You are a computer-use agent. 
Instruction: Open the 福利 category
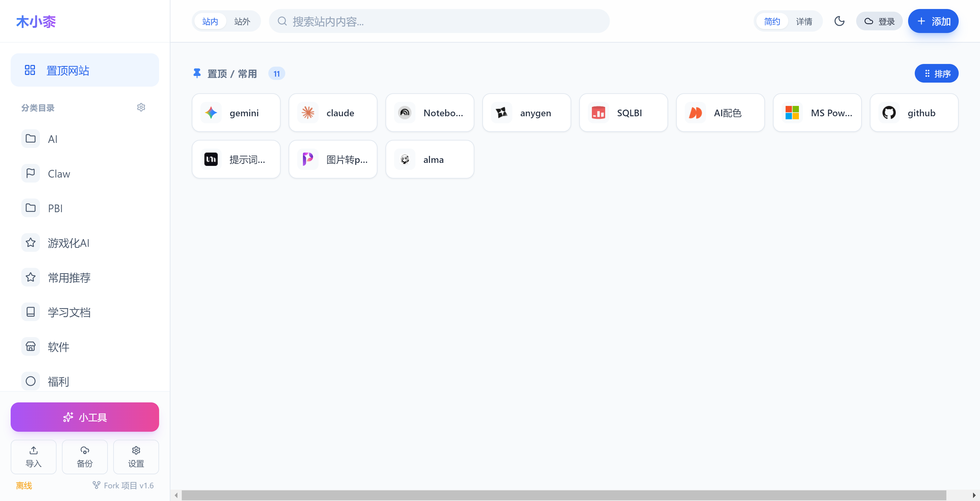click(85, 381)
